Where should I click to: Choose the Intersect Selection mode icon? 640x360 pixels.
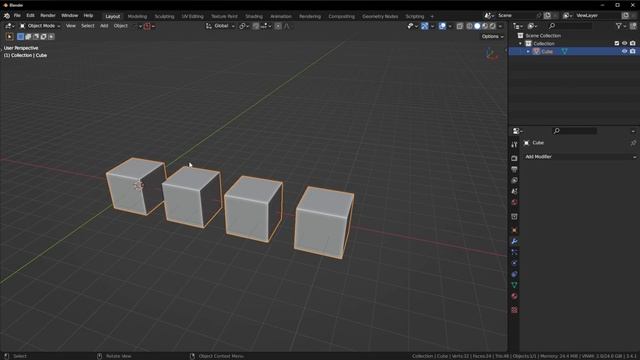click(x=51, y=37)
